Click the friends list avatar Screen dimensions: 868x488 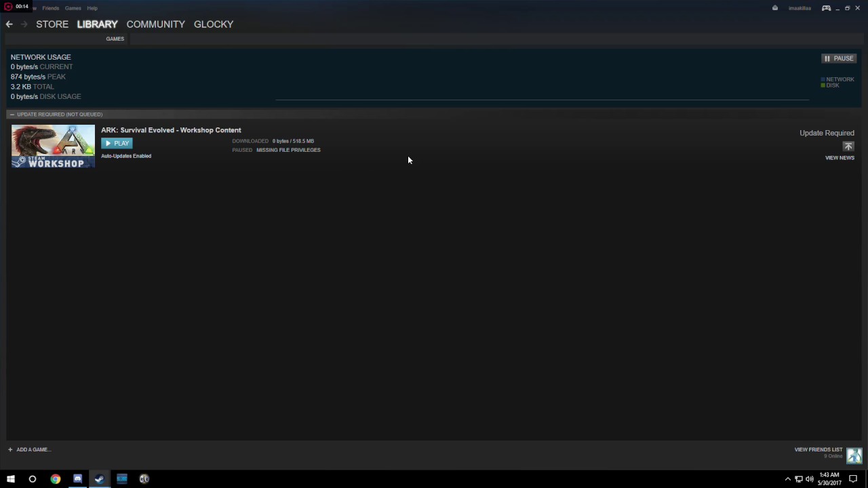coord(854,455)
